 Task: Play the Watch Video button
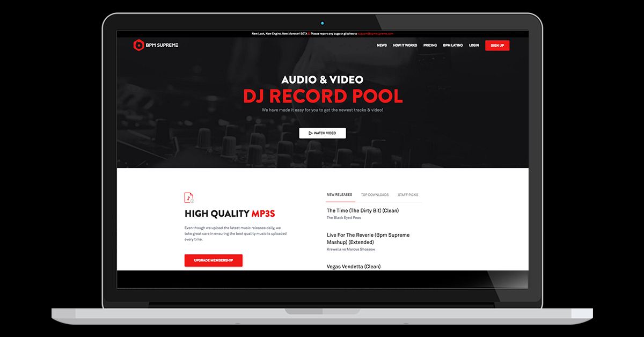(x=322, y=133)
